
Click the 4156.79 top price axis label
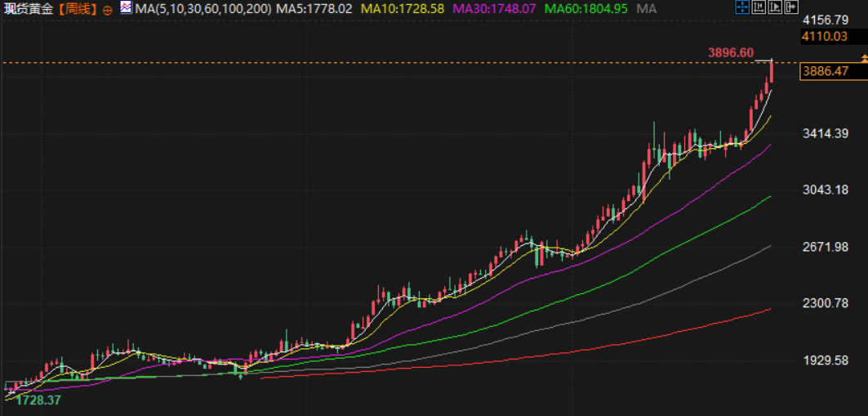pos(826,20)
